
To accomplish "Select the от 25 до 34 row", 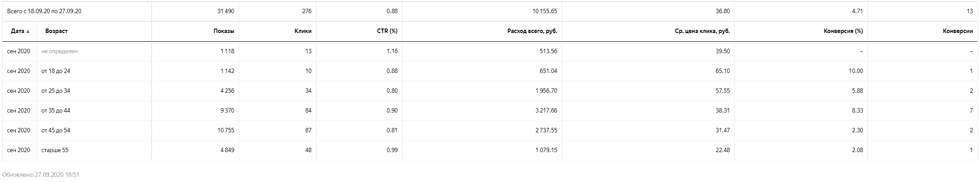I will 490,91.
